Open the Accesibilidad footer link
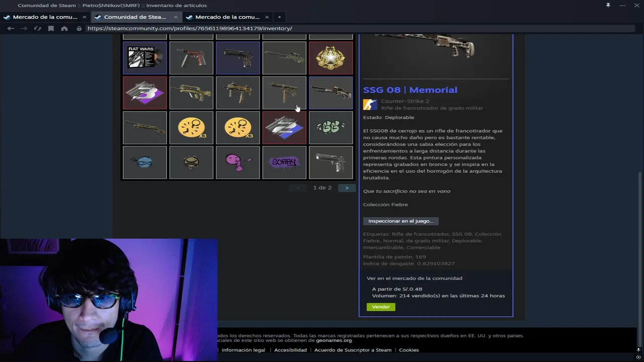The width and height of the screenshot is (644, 362). pos(290,350)
